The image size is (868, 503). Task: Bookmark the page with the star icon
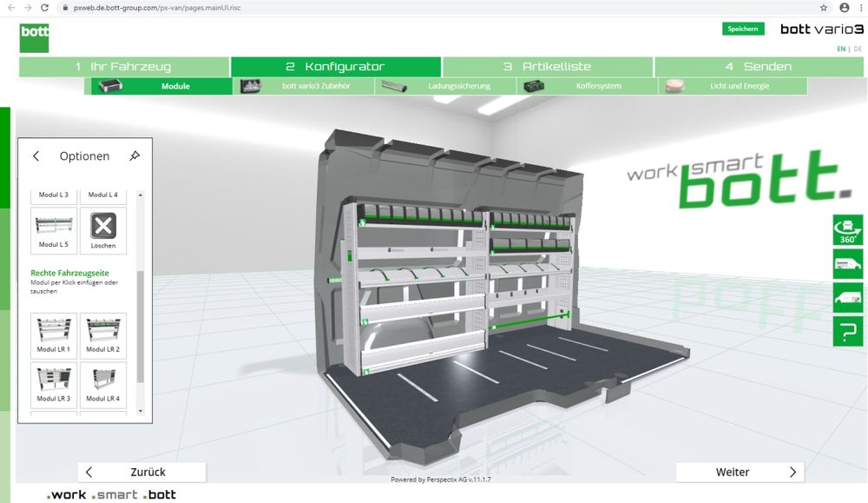click(823, 7)
